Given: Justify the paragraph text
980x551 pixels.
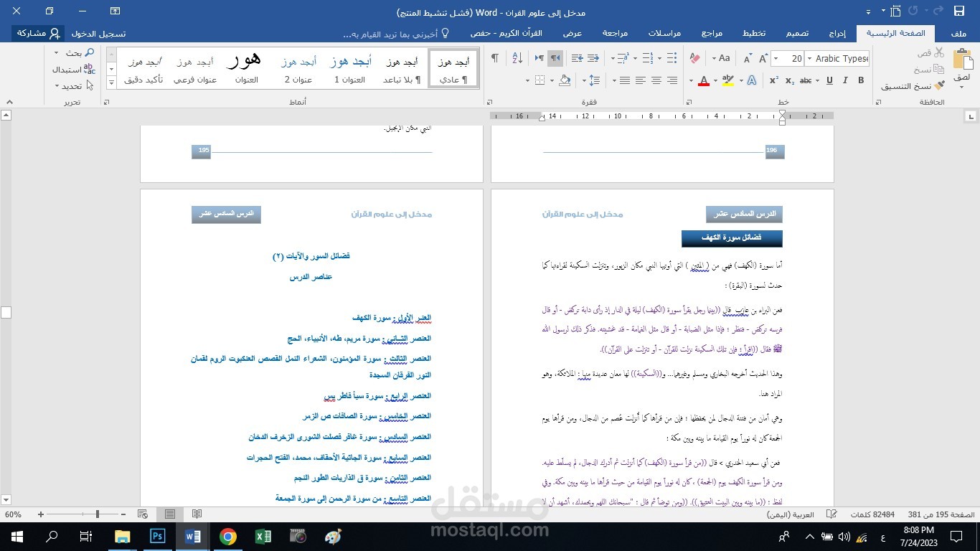Looking at the screenshot, I should pyautogui.click(x=625, y=80).
